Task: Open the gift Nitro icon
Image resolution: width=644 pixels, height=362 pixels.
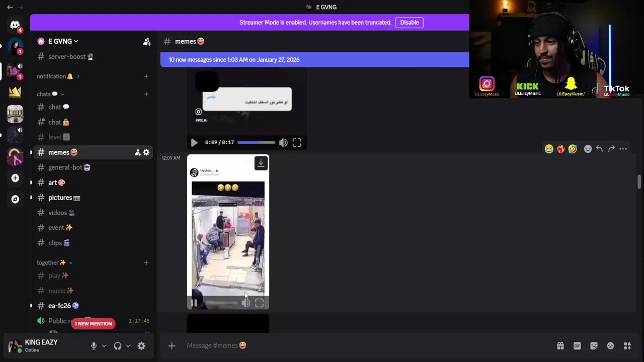Action: [x=560, y=345]
